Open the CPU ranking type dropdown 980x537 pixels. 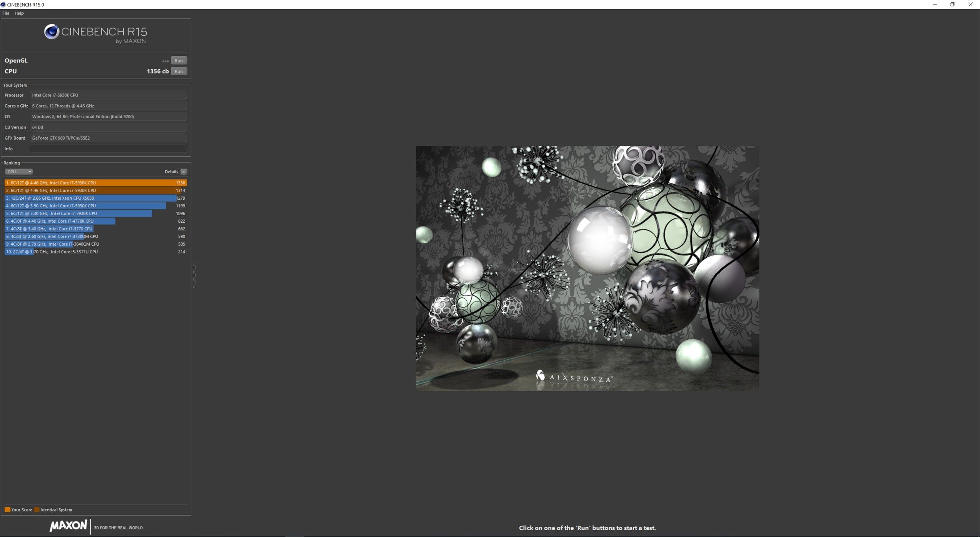click(19, 172)
